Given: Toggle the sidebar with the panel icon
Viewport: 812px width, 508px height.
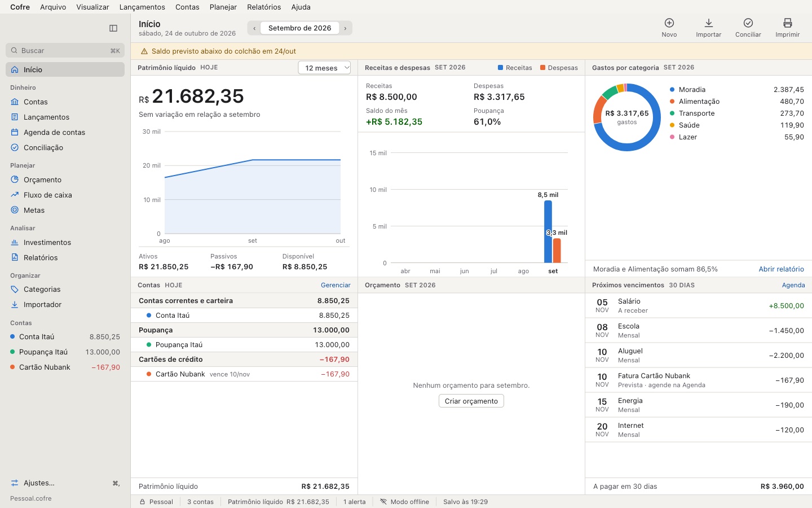Looking at the screenshot, I should (x=113, y=28).
